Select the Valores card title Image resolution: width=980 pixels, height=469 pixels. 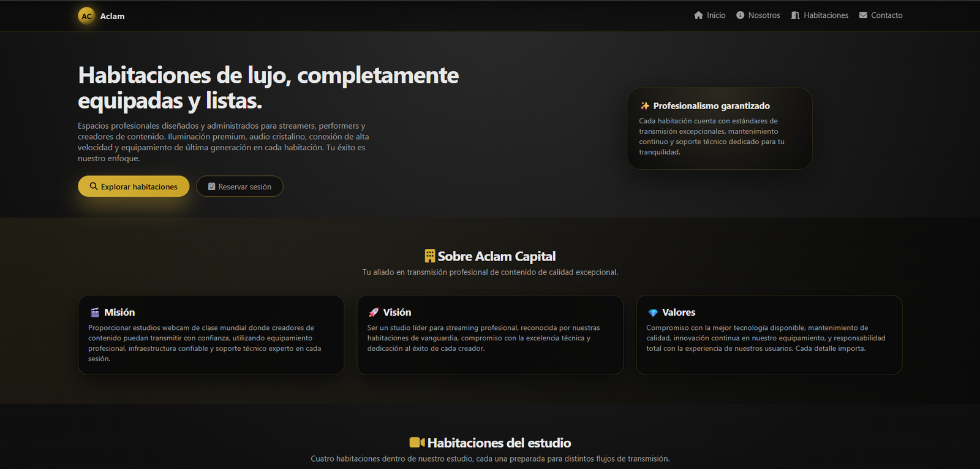click(x=679, y=313)
